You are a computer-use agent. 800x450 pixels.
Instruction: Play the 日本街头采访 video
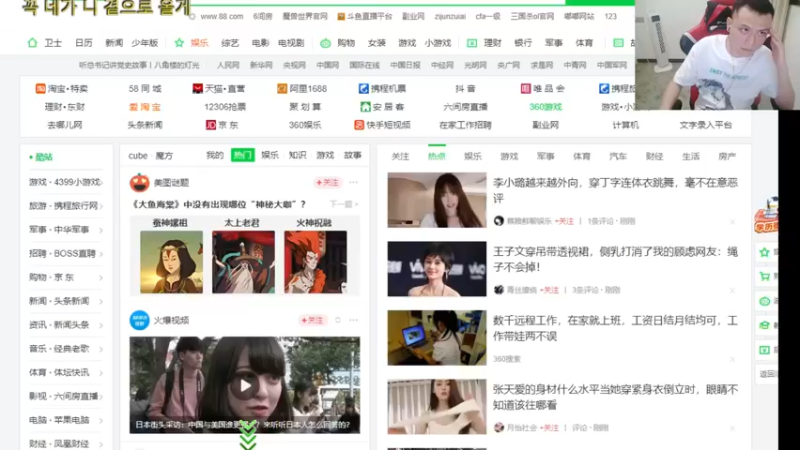(245, 385)
